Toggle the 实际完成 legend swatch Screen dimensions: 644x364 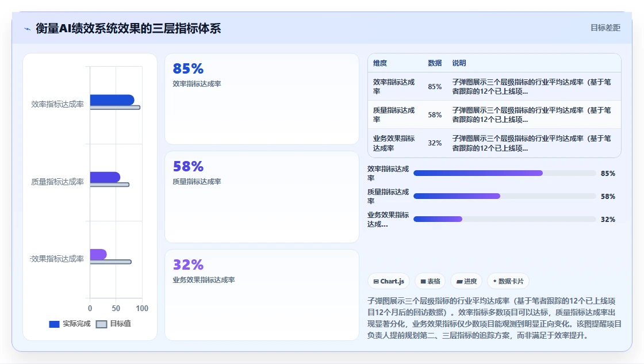tap(54, 324)
